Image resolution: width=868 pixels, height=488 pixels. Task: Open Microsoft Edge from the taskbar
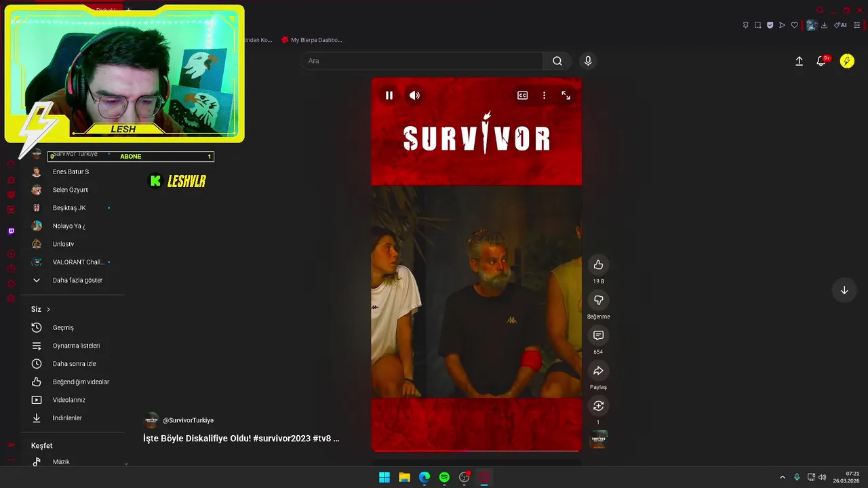click(425, 477)
